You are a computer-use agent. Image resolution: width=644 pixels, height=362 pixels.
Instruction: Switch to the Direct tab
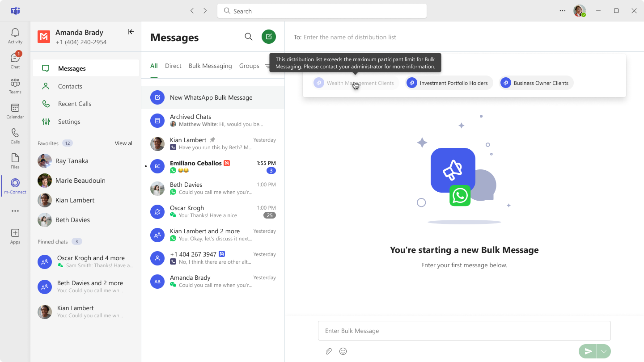pyautogui.click(x=173, y=66)
